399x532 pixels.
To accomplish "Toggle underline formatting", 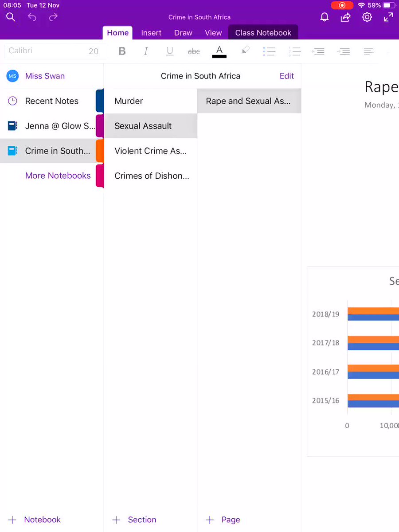I will pyautogui.click(x=170, y=51).
